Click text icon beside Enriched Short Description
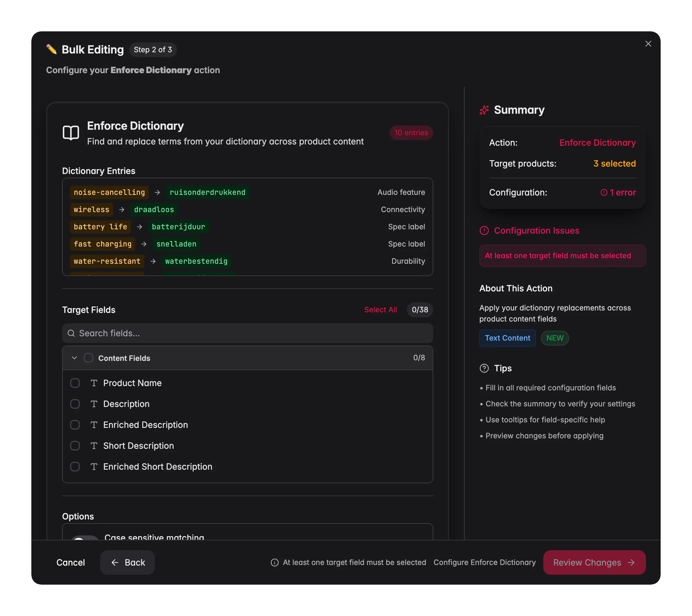This screenshot has height=616, width=692. (94, 467)
